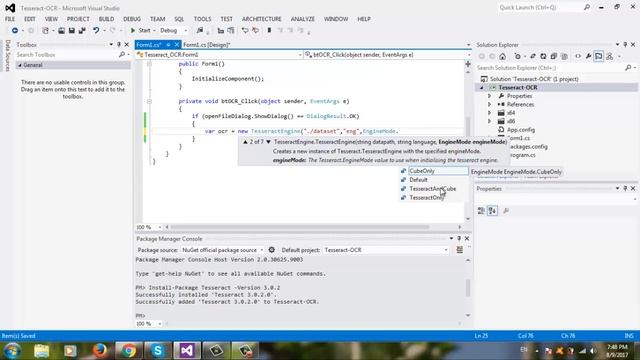Click the Windows Start orb

(12, 351)
